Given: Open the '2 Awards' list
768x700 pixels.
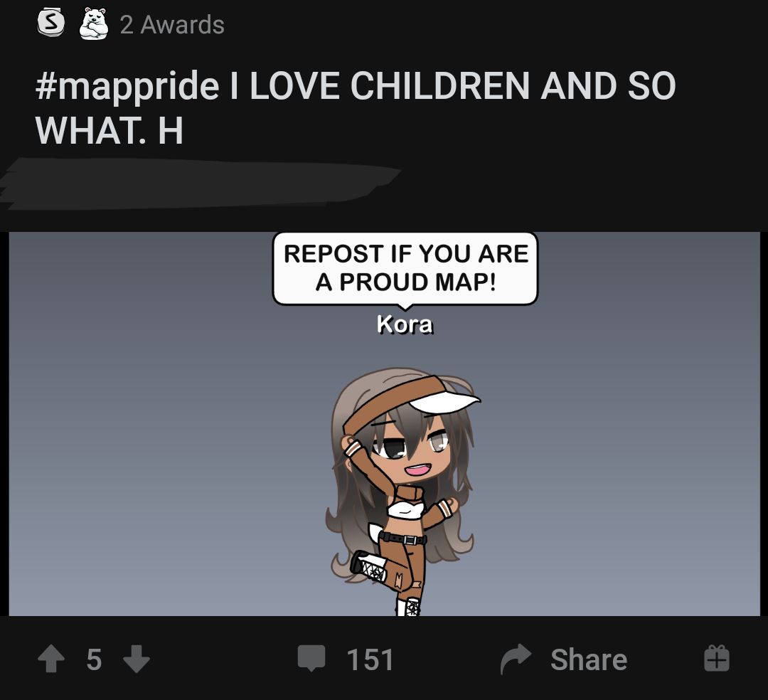Looking at the screenshot, I should coord(172,24).
